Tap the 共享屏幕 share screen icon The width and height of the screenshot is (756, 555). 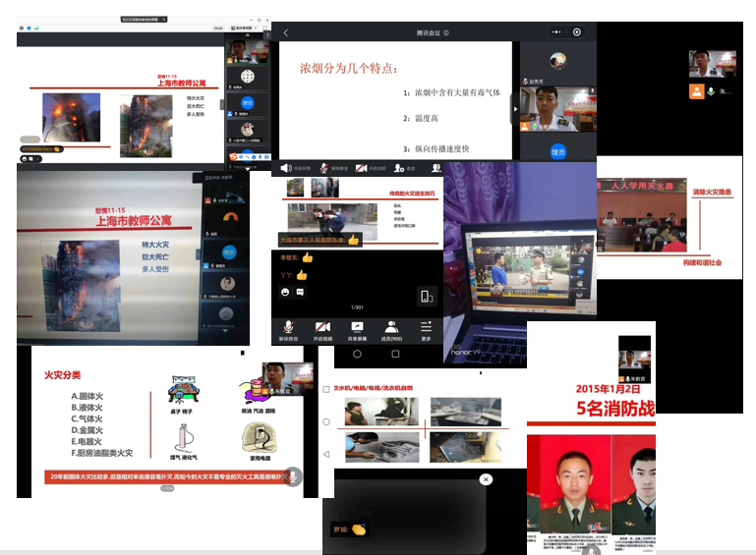(x=357, y=327)
